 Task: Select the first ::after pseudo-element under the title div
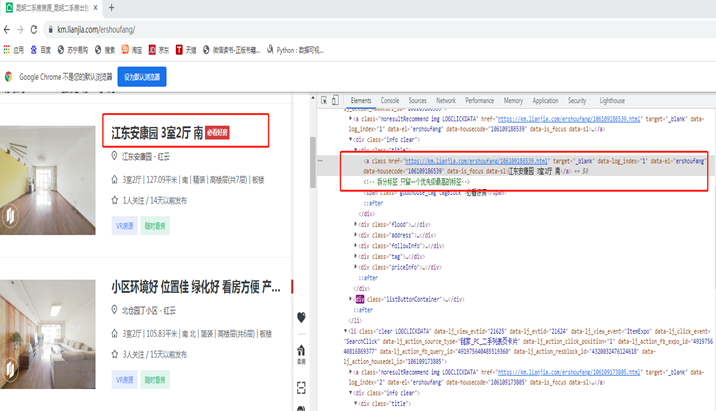click(373, 203)
